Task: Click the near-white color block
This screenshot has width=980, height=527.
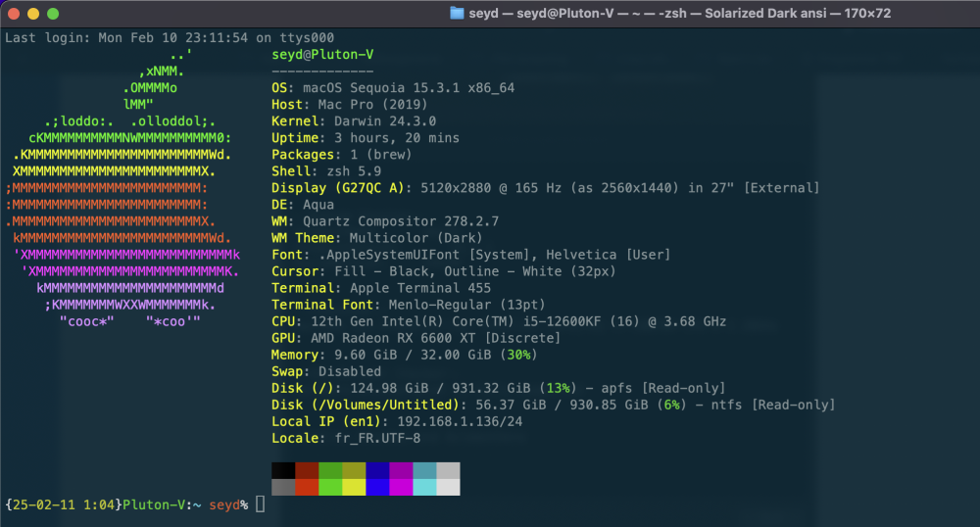Action: (x=448, y=487)
